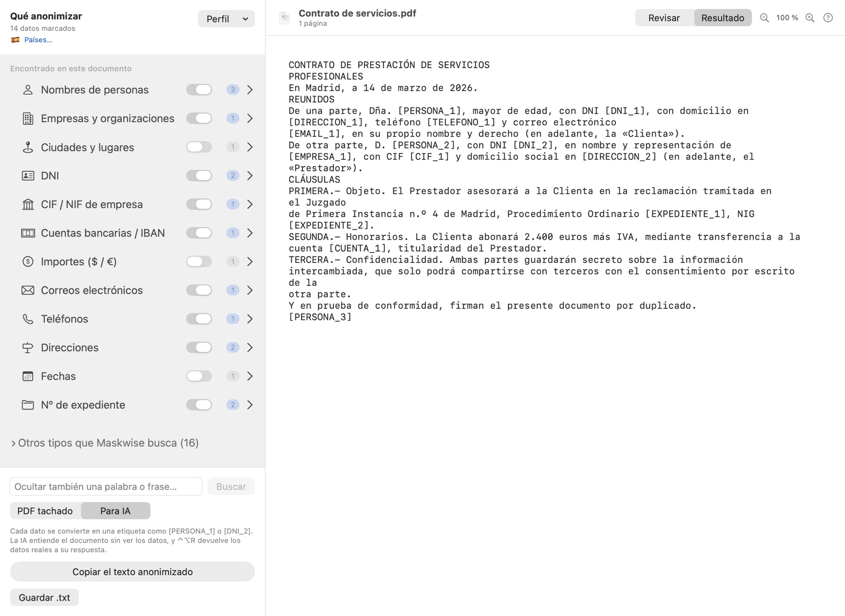
Task: Select the Para IA mode
Action: coord(115,511)
